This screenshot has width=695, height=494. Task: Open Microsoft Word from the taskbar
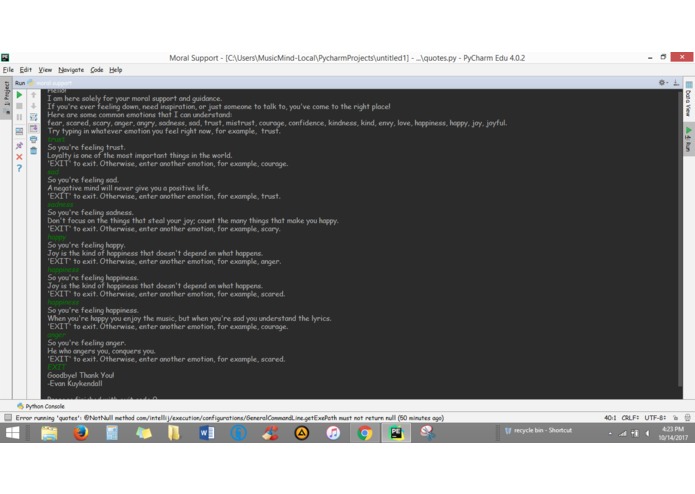point(207,432)
